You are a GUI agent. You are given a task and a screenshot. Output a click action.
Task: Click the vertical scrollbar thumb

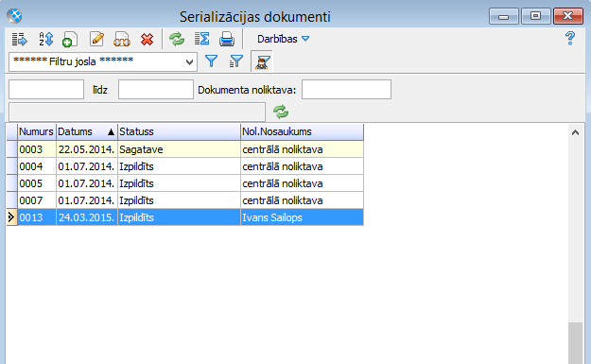click(575, 343)
